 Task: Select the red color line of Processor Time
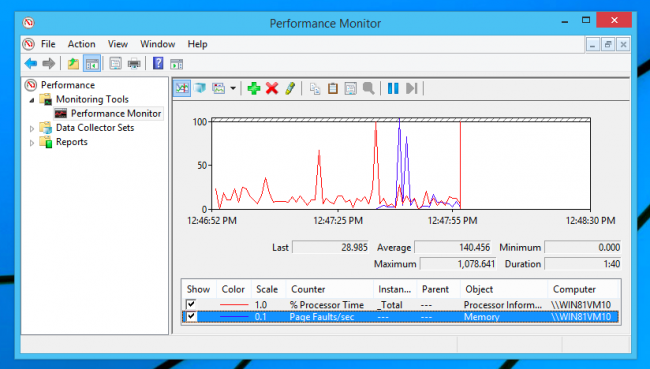[234, 305]
